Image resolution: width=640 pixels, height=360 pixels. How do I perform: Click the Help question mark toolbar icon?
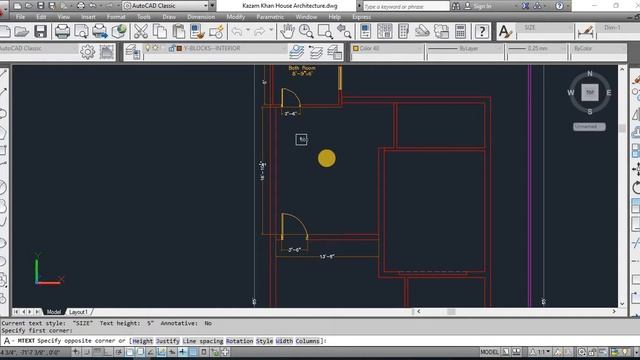[482, 31]
